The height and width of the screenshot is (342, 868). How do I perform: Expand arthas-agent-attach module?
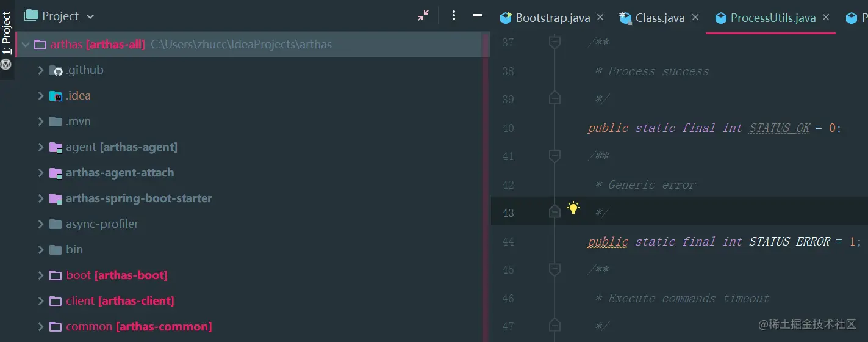40,173
